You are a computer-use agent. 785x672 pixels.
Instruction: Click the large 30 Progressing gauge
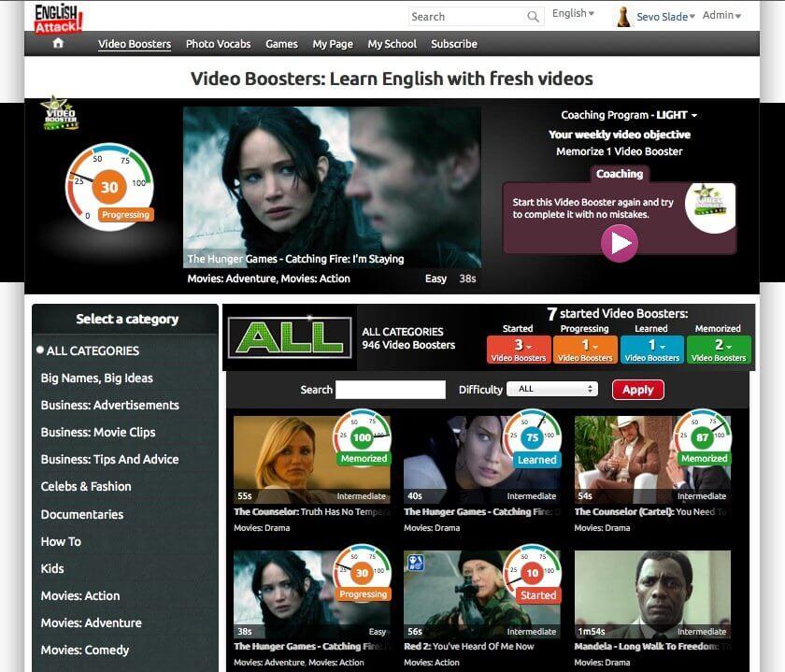pyautogui.click(x=109, y=187)
